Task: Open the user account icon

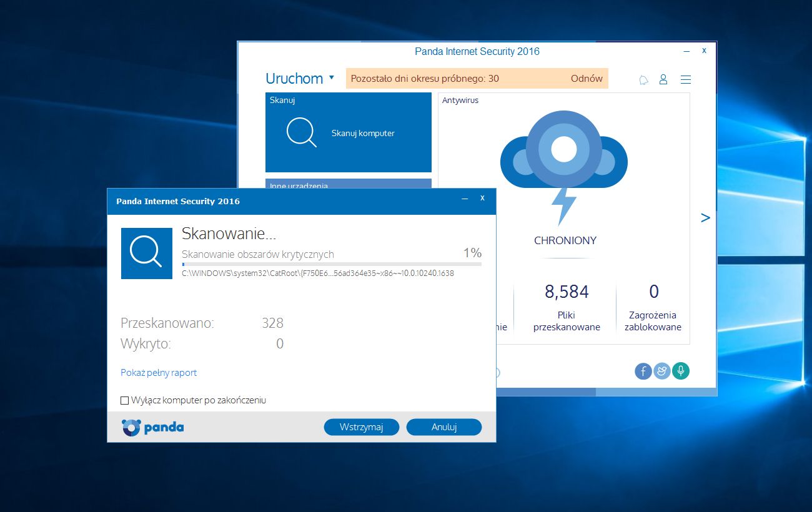Action: pos(663,79)
